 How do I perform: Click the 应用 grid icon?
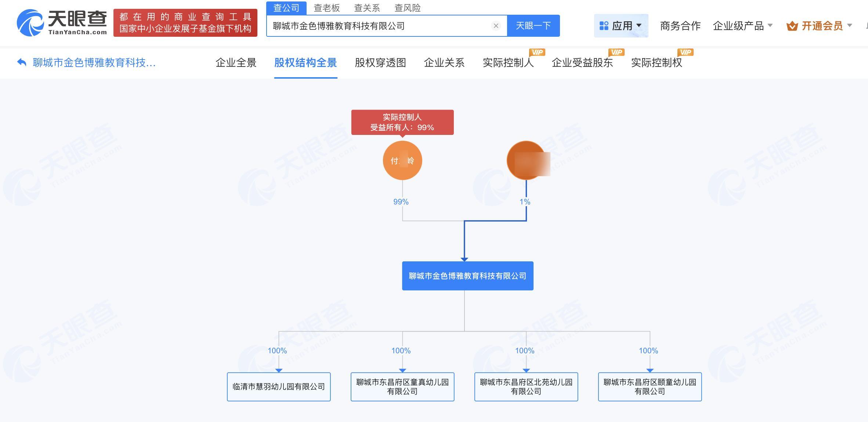(x=604, y=26)
